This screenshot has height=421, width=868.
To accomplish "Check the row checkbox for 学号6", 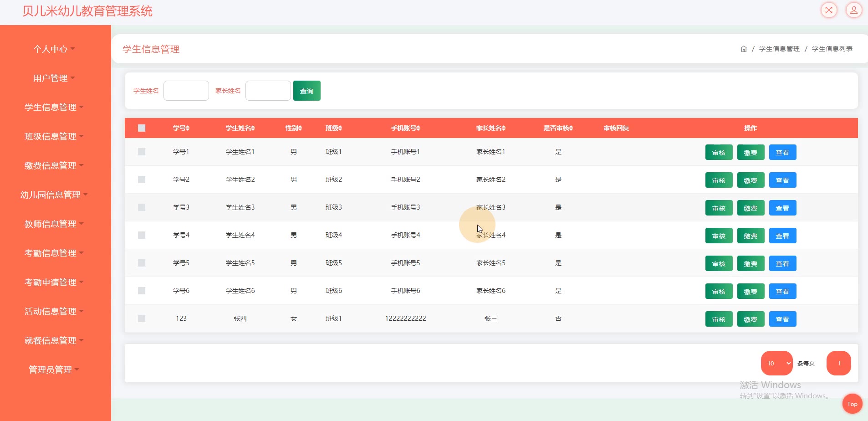I will pos(142,291).
